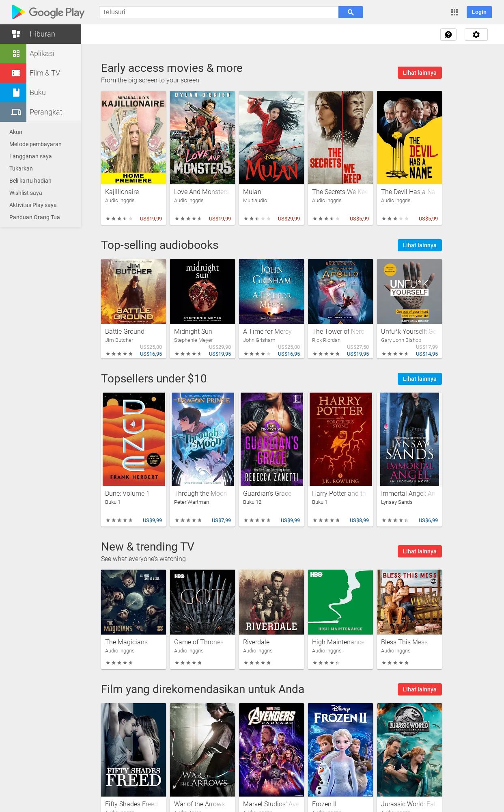Open The Secrets We Keep poster
The image size is (504, 812).
pyautogui.click(x=340, y=138)
